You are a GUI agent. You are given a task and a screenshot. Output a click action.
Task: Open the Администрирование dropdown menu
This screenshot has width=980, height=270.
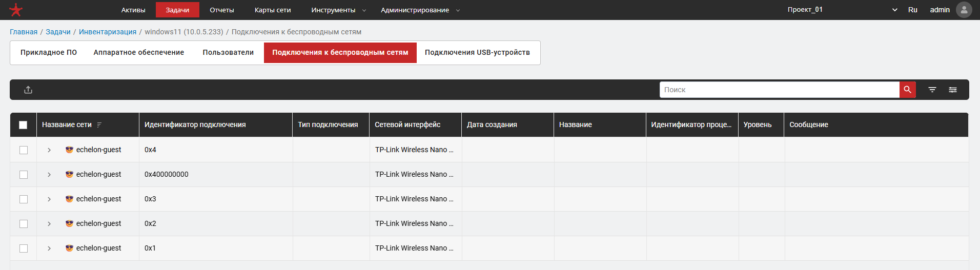point(420,10)
